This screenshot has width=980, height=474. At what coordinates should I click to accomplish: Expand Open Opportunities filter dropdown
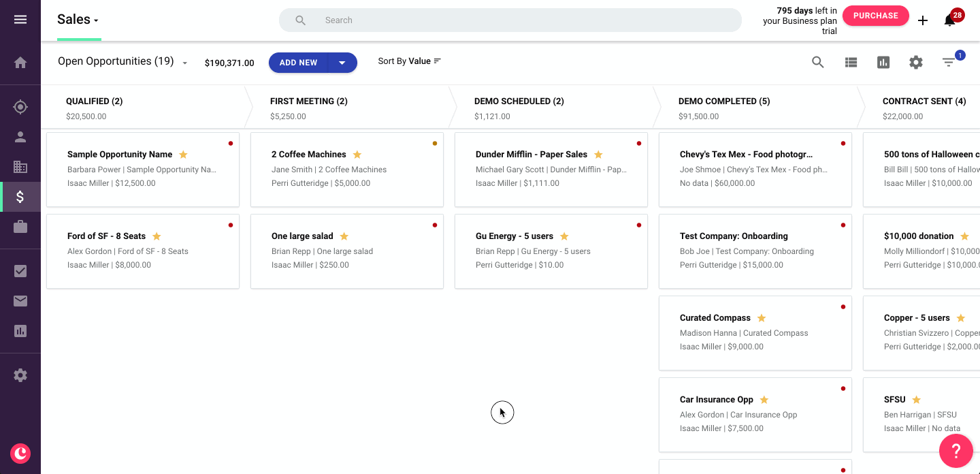pos(184,63)
